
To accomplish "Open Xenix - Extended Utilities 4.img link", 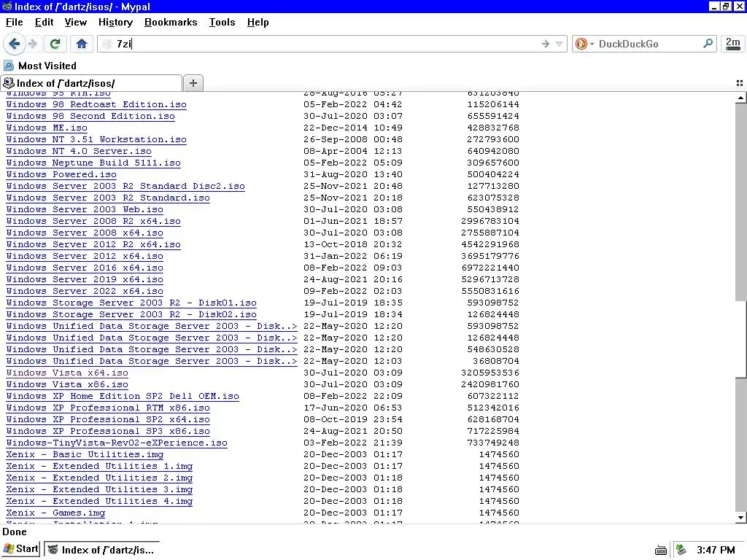I will (x=99, y=501).
